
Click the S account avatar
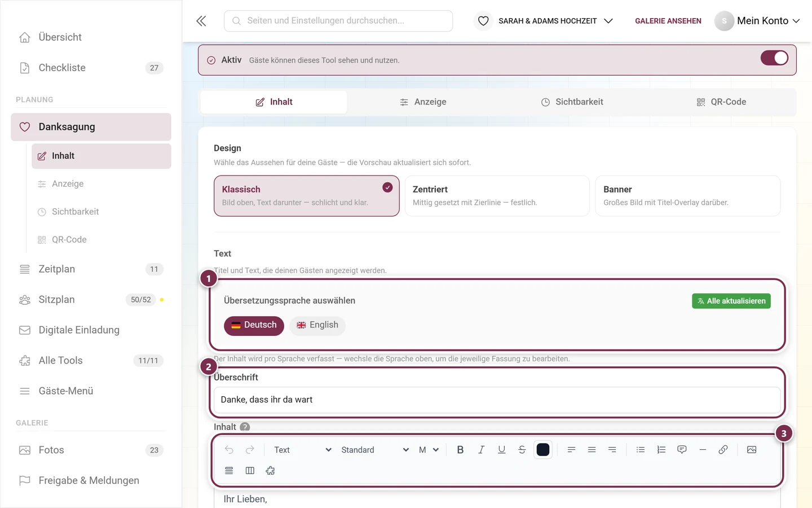[724, 21]
